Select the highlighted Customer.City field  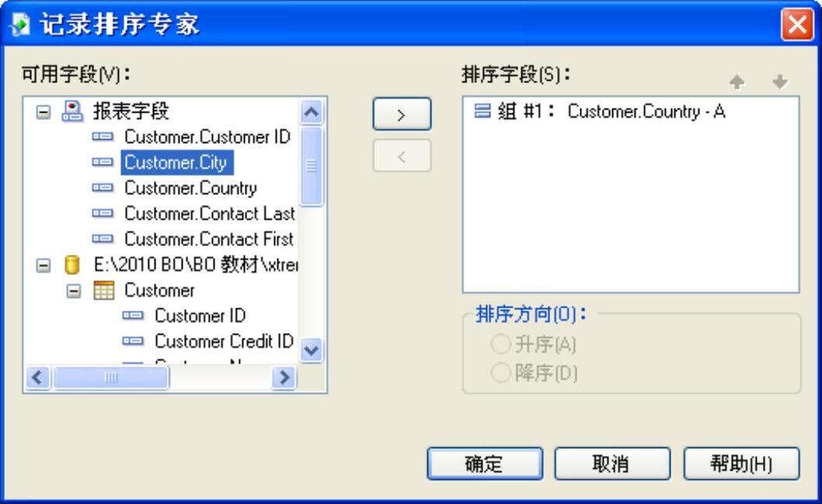tap(177, 162)
